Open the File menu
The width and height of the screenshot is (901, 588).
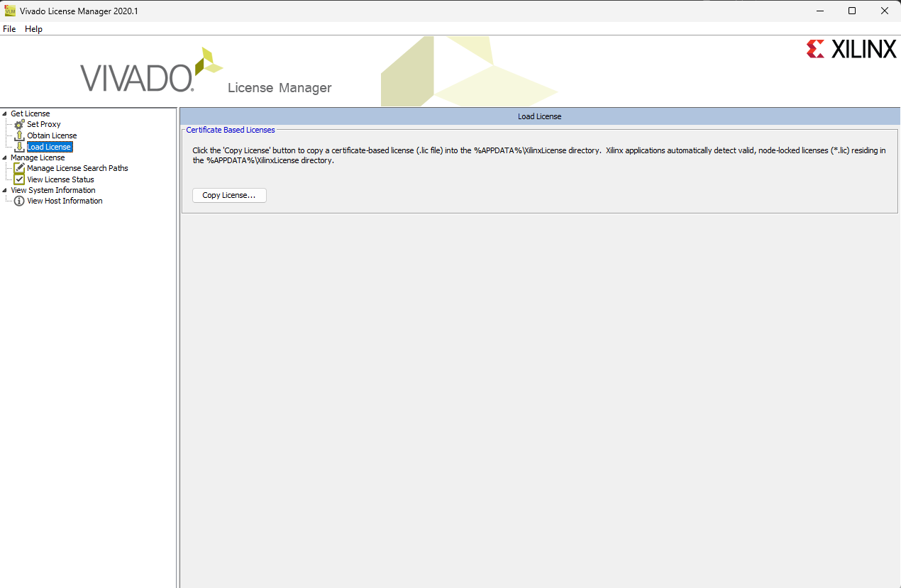9,29
